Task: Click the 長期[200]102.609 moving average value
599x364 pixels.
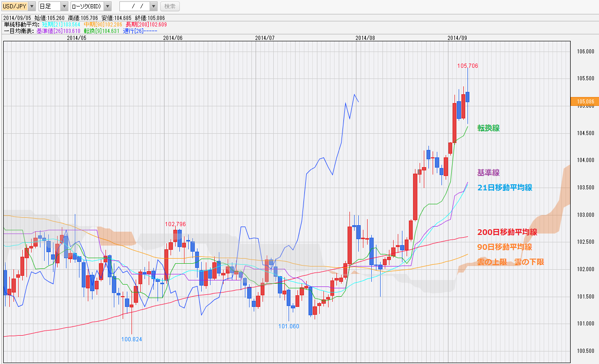Action: pyautogui.click(x=146, y=24)
